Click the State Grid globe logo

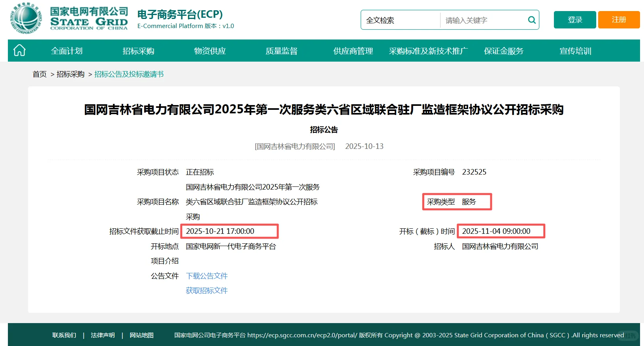click(26, 19)
